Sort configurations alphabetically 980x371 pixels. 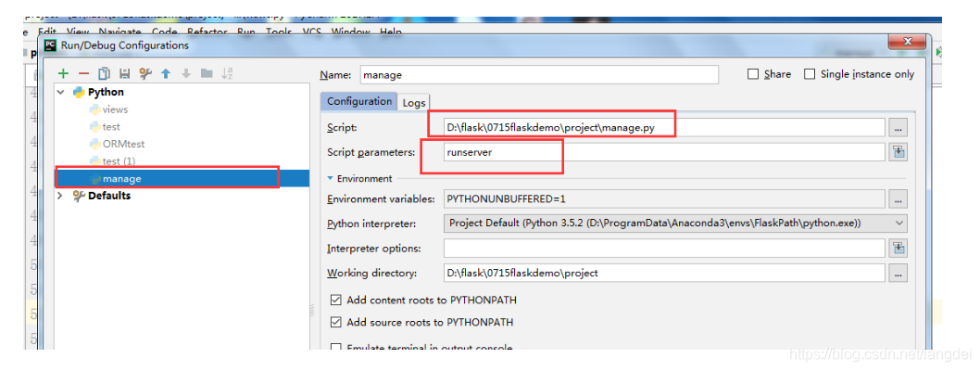[227, 74]
